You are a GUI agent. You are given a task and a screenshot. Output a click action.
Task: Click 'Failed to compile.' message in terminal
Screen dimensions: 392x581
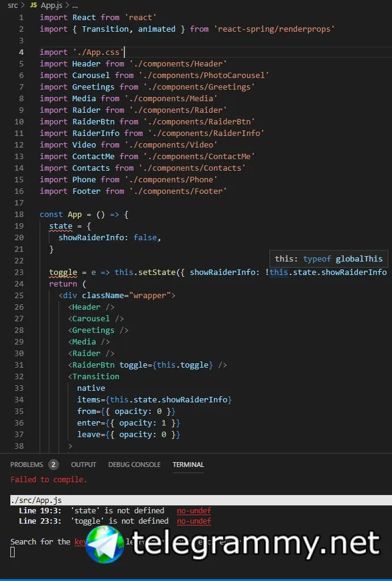coord(49,479)
